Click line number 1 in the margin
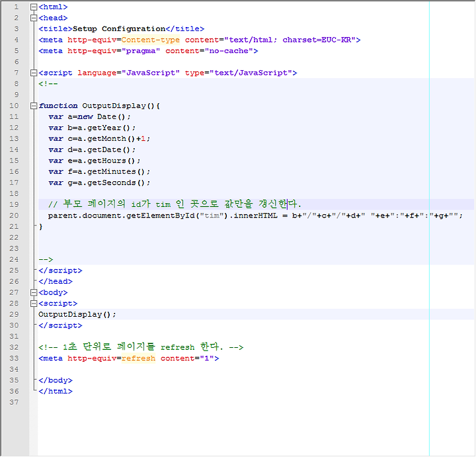 [17, 7]
